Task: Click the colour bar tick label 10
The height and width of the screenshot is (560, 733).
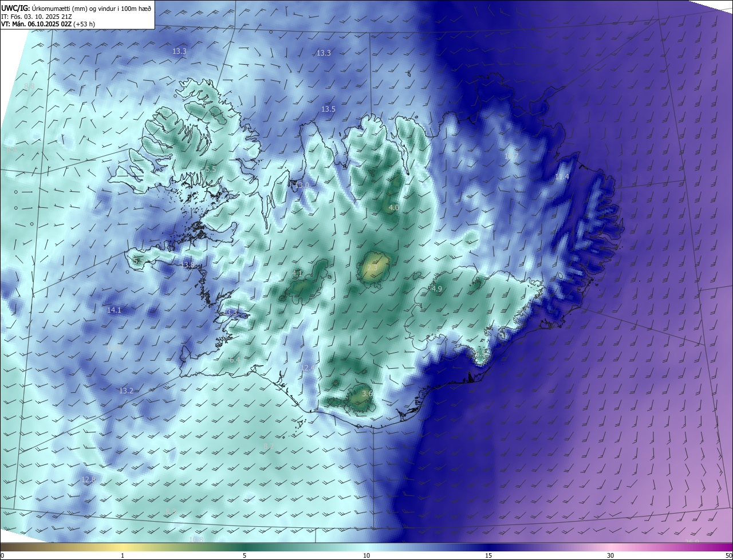Action: [x=366, y=555]
